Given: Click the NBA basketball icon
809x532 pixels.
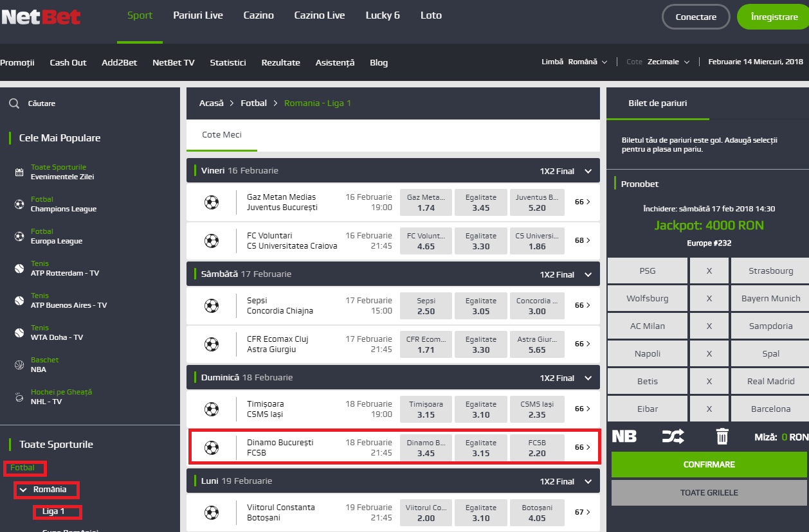Looking at the screenshot, I should click(19, 365).
